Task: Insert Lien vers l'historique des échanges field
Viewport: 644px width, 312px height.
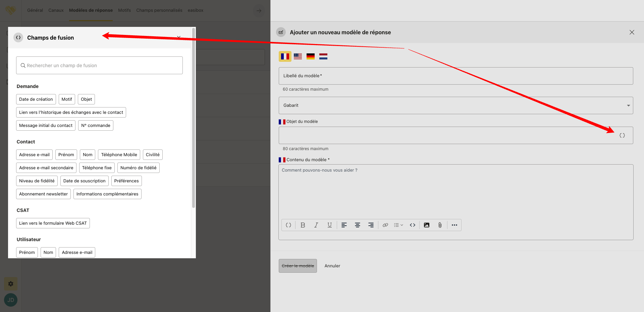Action: pyautogui.click(x=71, y=112)
